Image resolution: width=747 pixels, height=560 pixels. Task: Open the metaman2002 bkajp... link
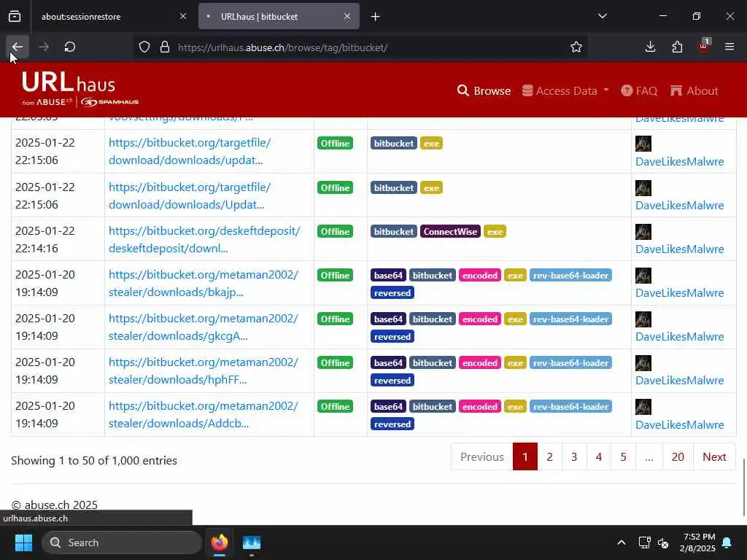tap(204, 284)
